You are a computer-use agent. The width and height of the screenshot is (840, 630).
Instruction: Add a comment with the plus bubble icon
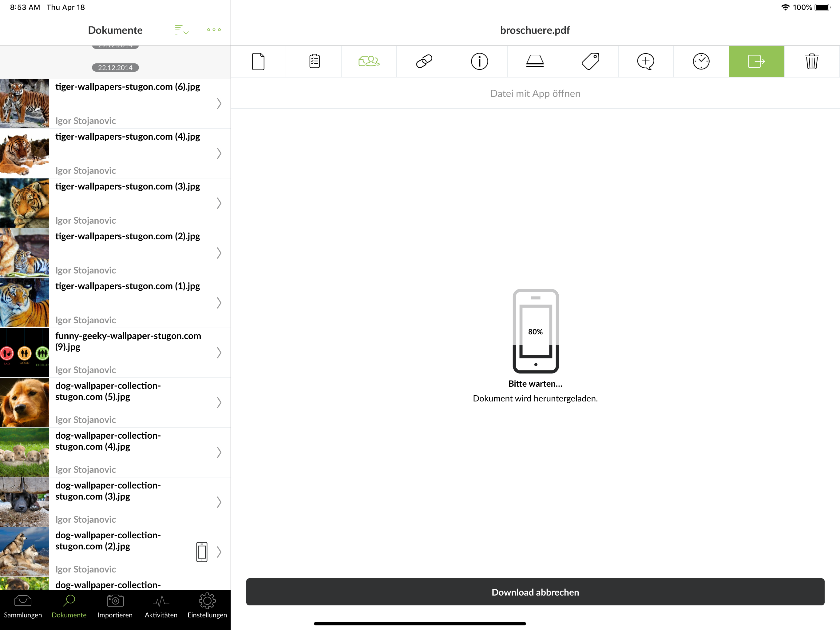coord(646,62)
